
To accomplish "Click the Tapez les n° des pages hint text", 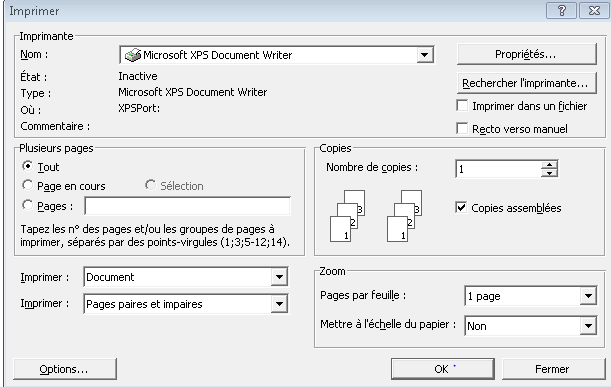I will [x=155, y=235].
